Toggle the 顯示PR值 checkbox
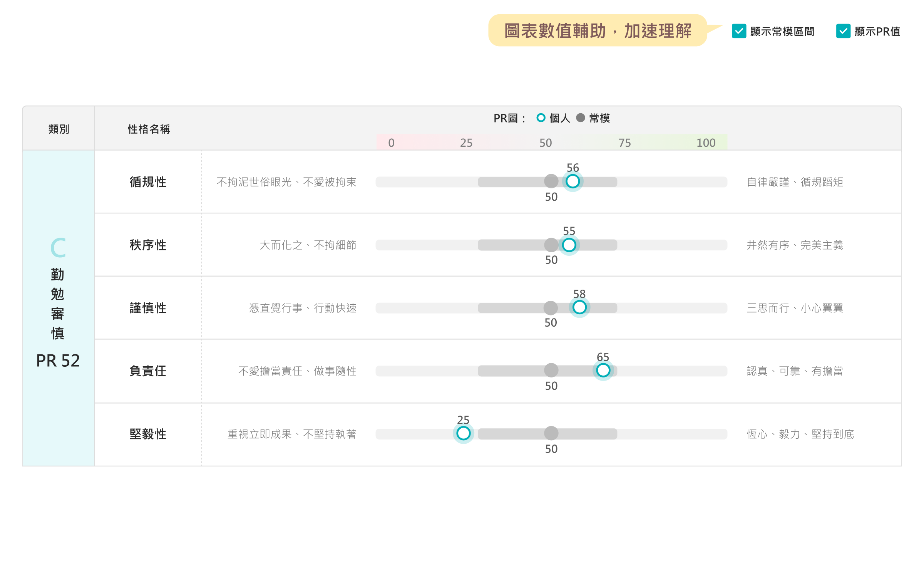This screenshot has height=572, width=924. click(843, 31)
